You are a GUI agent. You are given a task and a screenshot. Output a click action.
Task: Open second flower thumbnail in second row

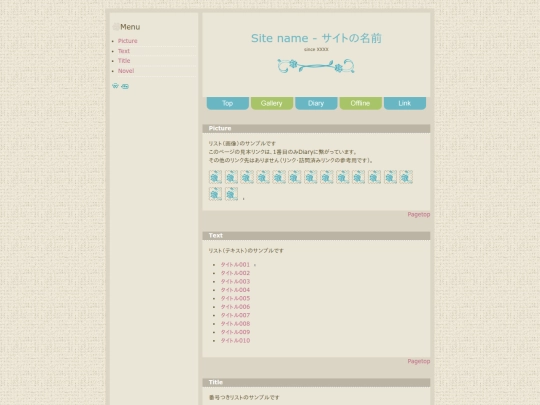[231, 194]
